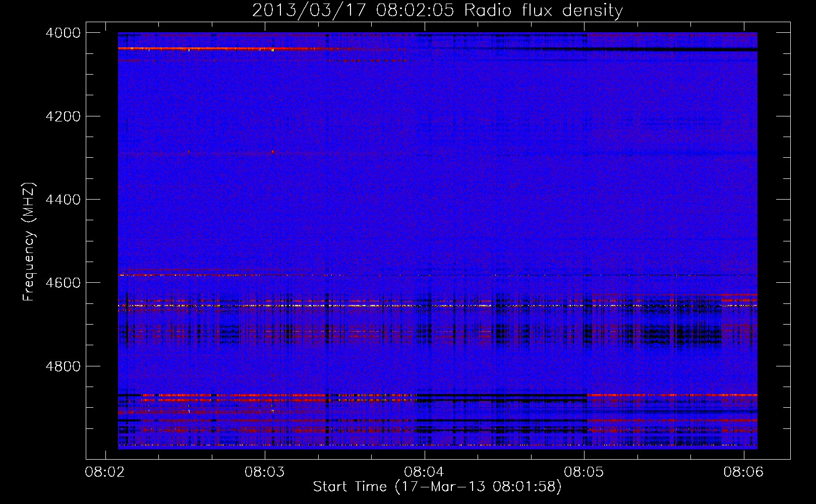Screen dimensions: 816x504
Task: Click the 'Start Time (17-Mar-13 08:01:58)' axis title
Action: (437, 487)
